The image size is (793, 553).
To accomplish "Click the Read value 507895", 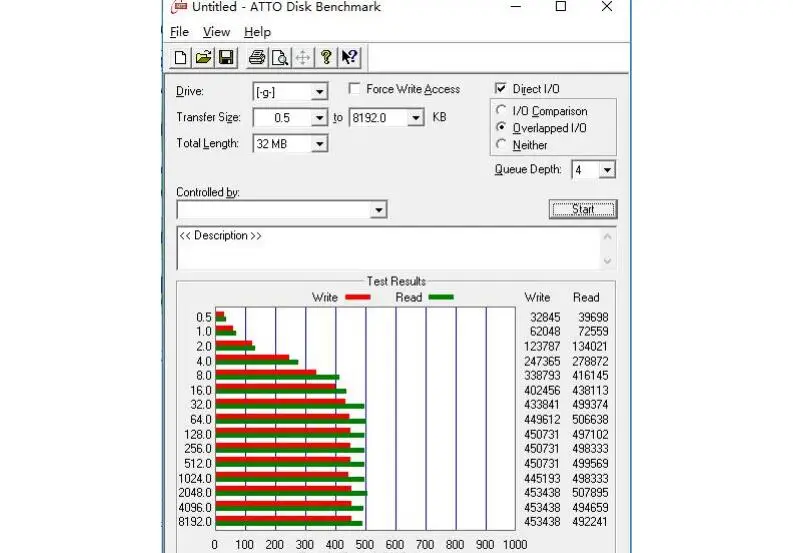I will [x=590, y=493].
